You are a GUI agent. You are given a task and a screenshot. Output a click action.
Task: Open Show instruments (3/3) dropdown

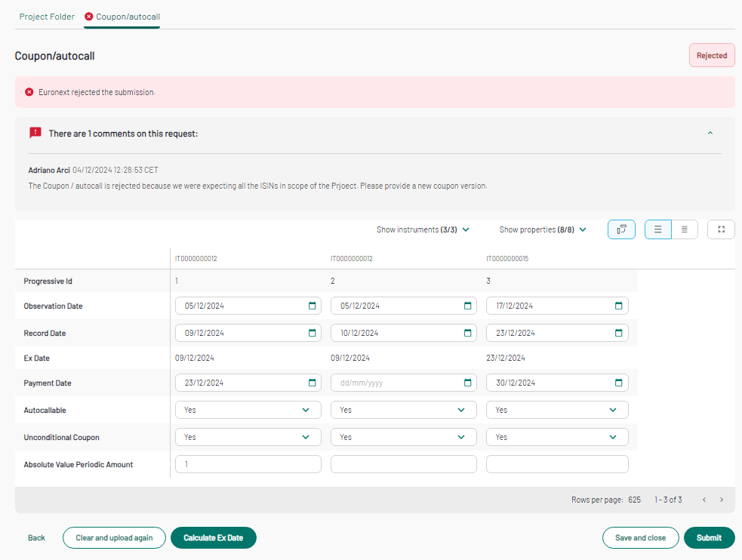423,229
